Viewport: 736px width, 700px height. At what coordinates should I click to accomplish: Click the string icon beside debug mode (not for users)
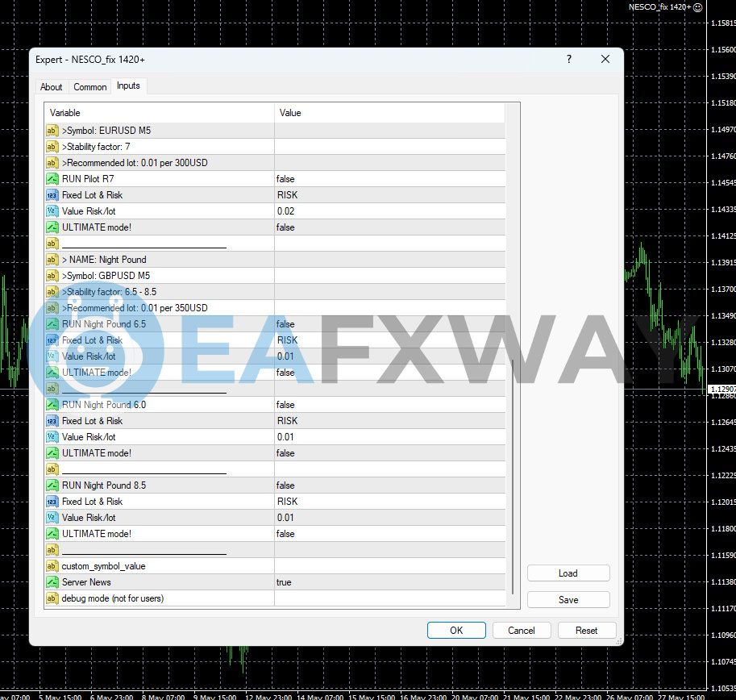coord(52,598)
